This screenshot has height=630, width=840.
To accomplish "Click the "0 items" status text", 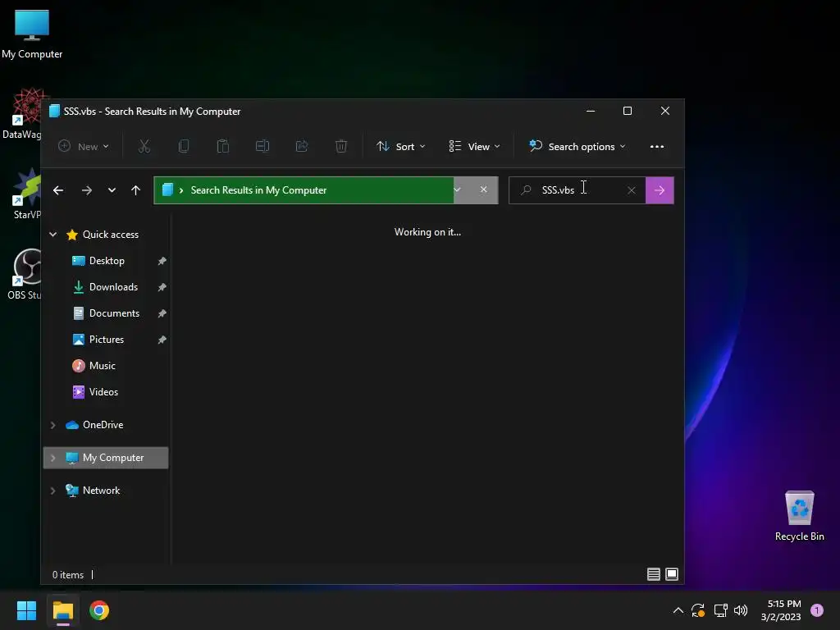I will click(68, 575).
